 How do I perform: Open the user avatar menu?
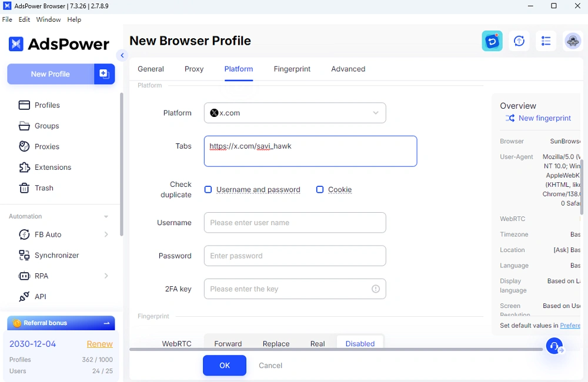point(573,41)
